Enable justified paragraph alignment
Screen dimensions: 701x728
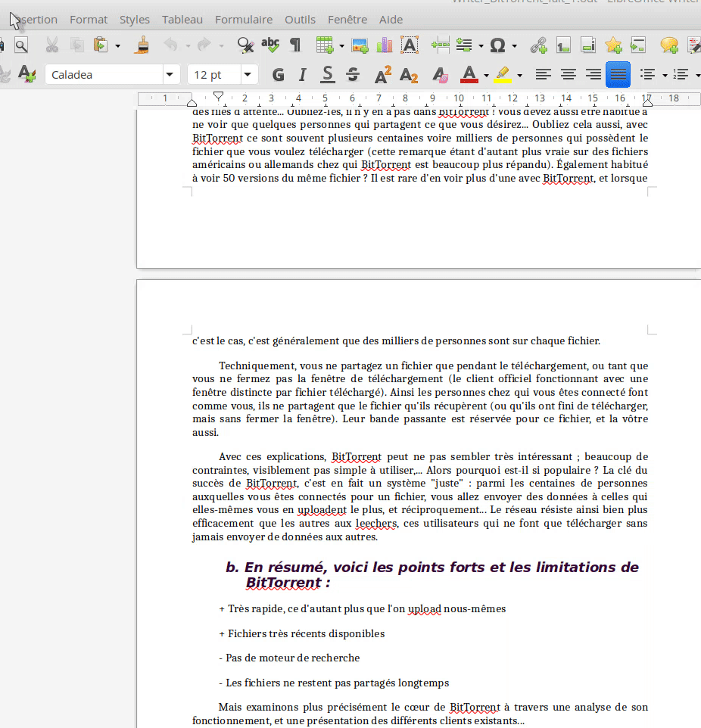pyautogui.click(x=618, y=74)
